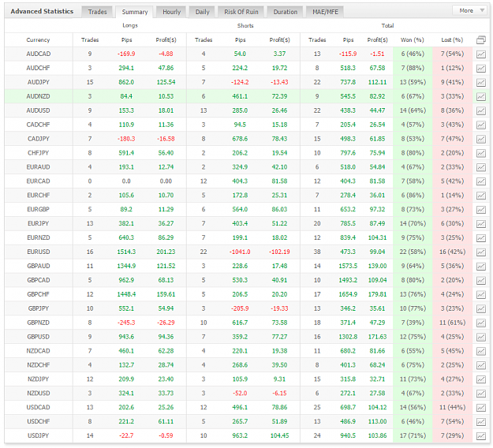Open chart icon for NZDJPY row
The width and height of the screenshot is (493, 448).
tap(480, 379)
